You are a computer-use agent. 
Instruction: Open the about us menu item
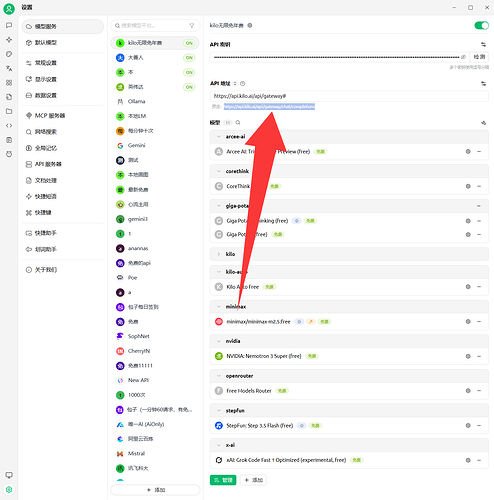coord(63,270)
